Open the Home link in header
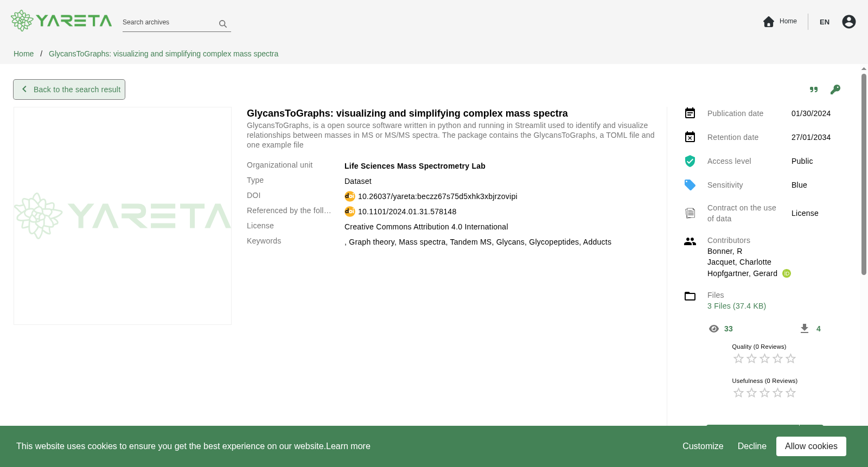 pyautogui.click(x=788, y=21)
